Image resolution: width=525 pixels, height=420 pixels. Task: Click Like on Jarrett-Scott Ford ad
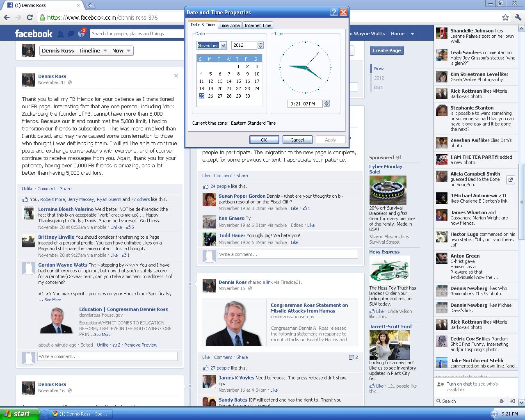pos(380,386)
